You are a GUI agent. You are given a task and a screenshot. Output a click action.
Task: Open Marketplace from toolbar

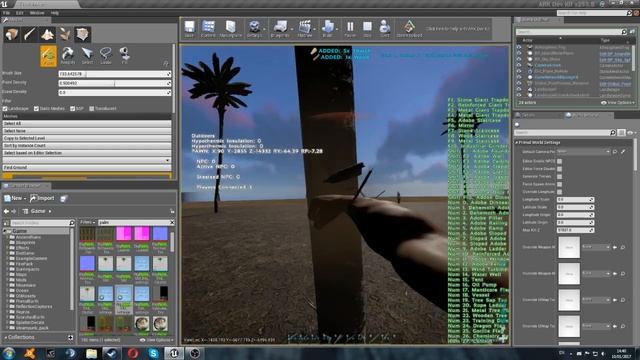pos(231,29)
